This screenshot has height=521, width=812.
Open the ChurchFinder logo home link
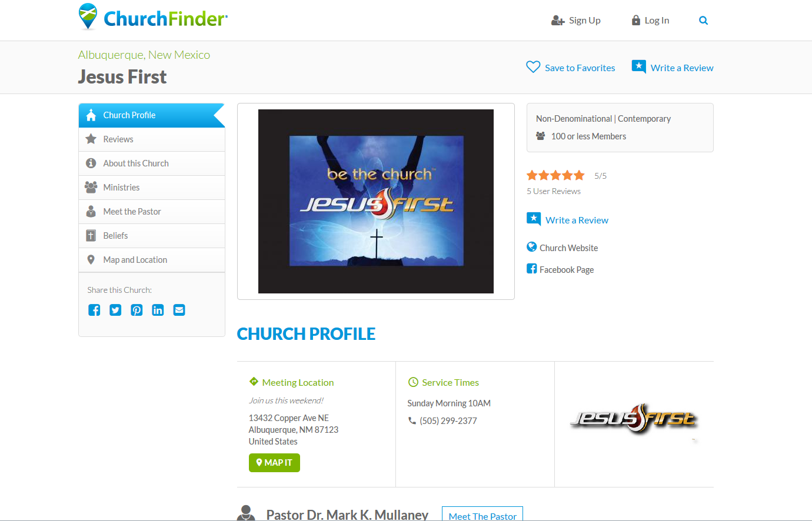pos(153,18)
